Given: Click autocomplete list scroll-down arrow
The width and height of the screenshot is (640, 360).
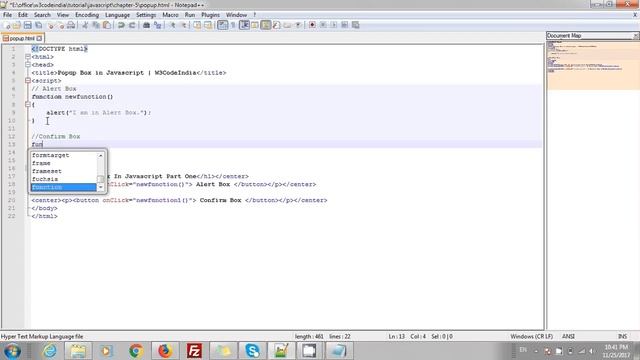Looking at the screenshot, I should coord(100,187).
